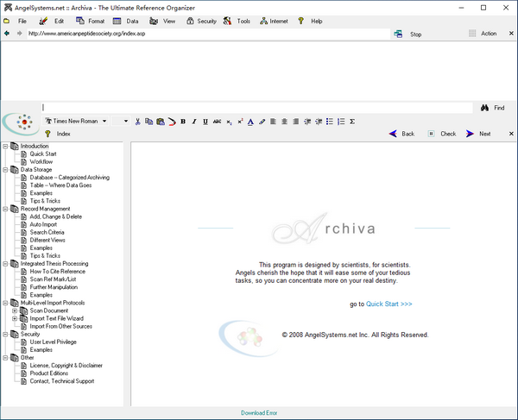Toggle Bold formatting
Viewport: 518px width, 420px height.
[183, 122]
